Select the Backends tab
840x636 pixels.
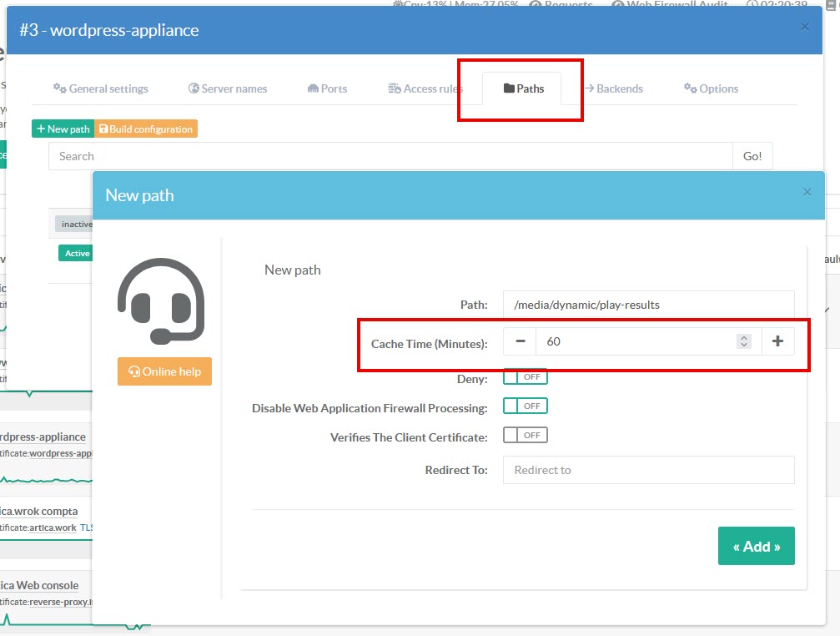[612, 88]
